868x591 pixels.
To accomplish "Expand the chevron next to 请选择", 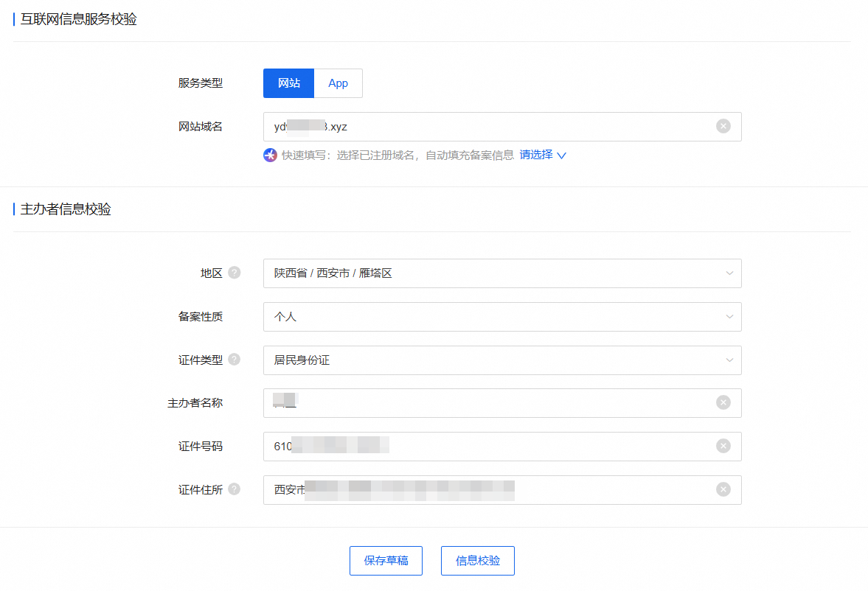I will pos(561,155).
